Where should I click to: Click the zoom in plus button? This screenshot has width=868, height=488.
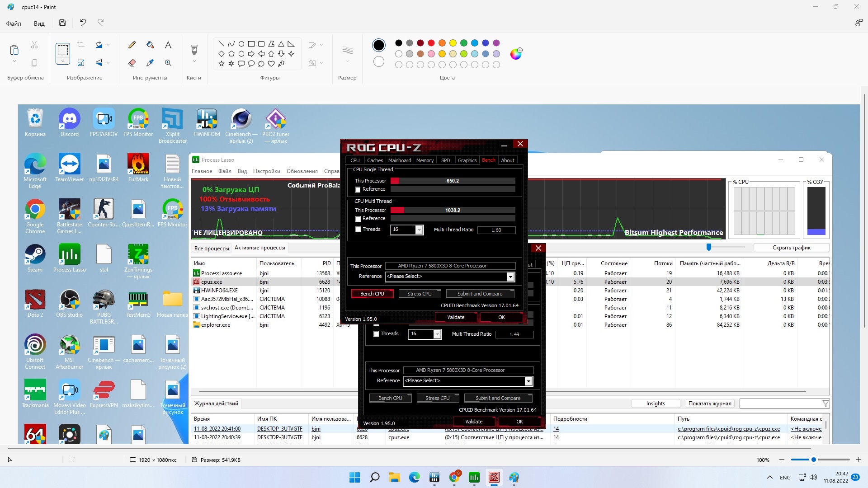coord(859,460)
